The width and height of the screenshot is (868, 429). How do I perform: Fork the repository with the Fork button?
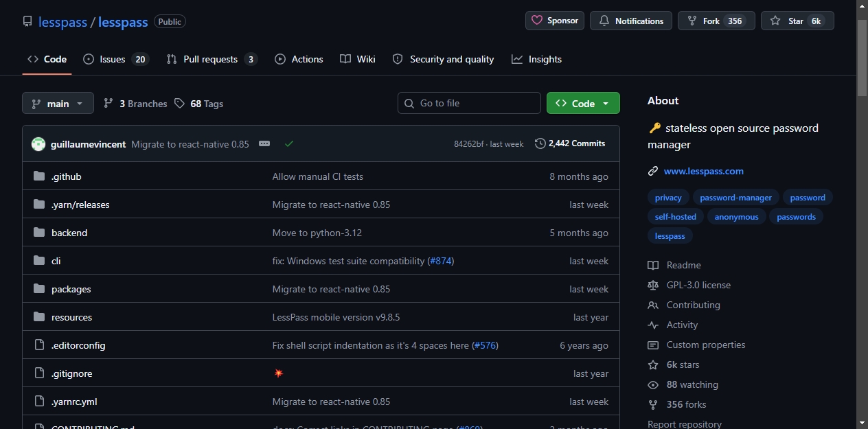pyautogui.click(x=716, y=21)
